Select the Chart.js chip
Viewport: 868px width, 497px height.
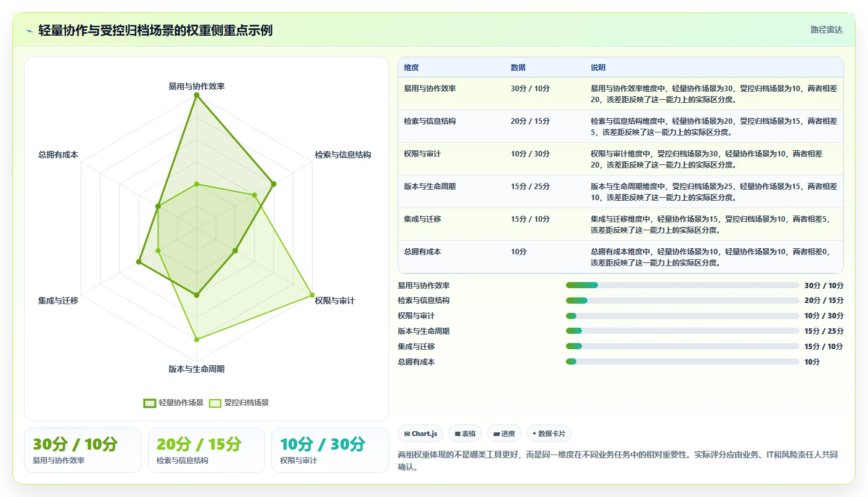click(x=420, y=434)
